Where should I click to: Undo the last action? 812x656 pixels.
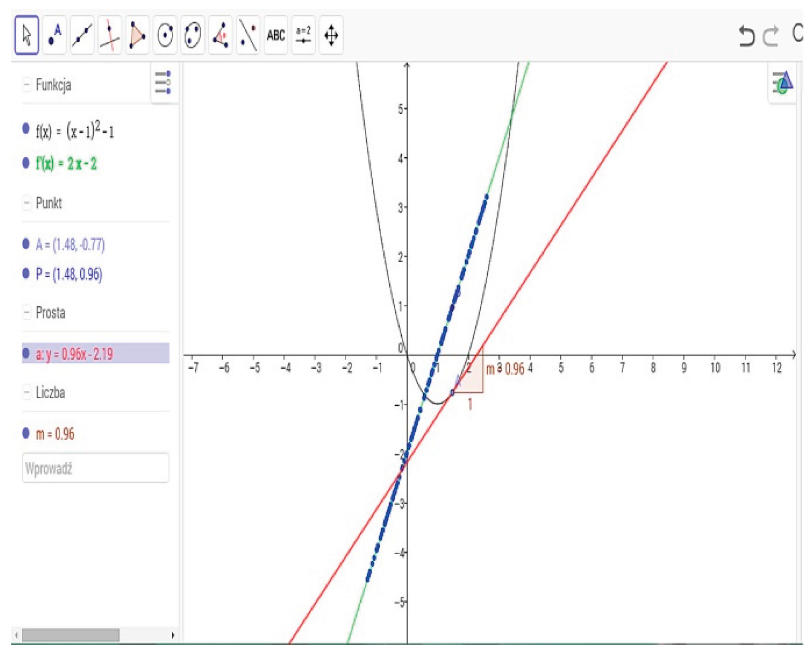click(x=746, y=36)
